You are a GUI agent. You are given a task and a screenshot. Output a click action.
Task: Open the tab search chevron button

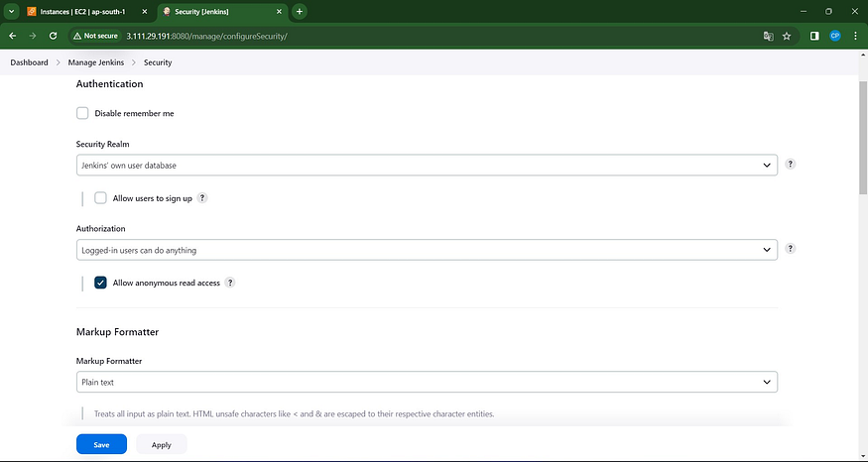[x=11, y=12]
